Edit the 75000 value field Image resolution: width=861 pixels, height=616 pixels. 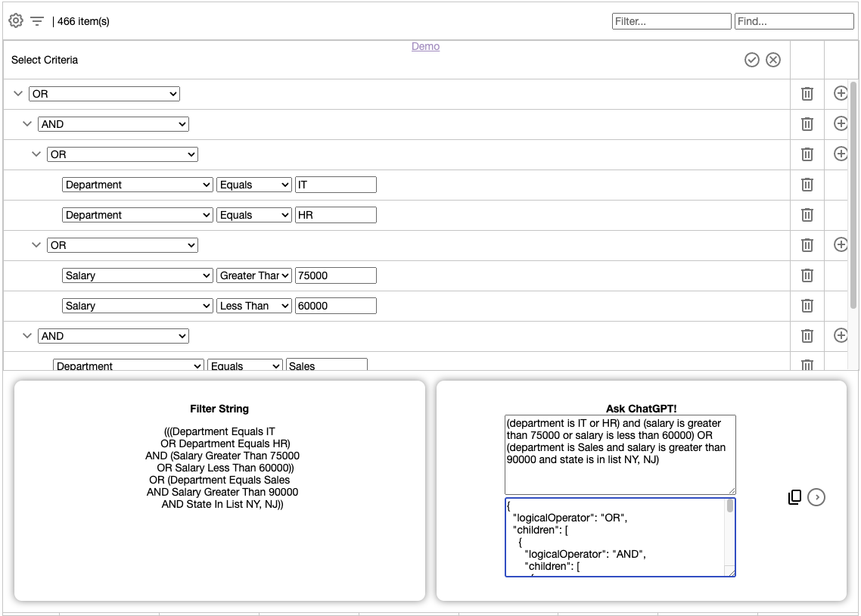[335, 275]
